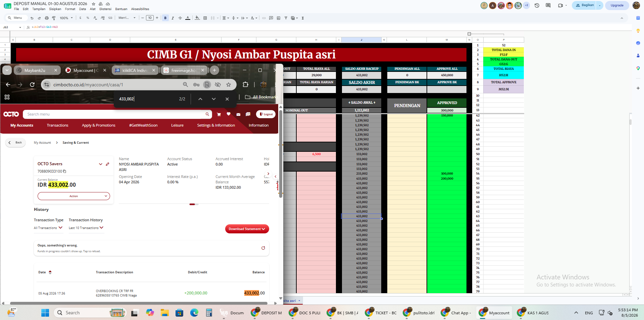Viewport: 644px width, 320px height.
Task: Open browser extensions puzzle icon
Action: click(245, 85)
